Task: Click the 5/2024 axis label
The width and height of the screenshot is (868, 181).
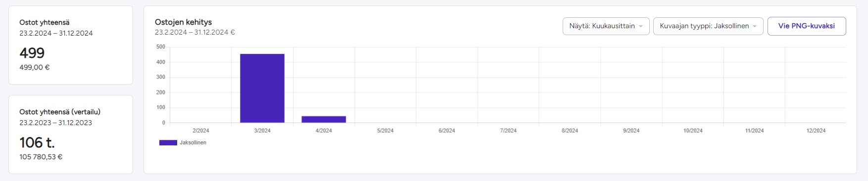Action: click(385, 131)
